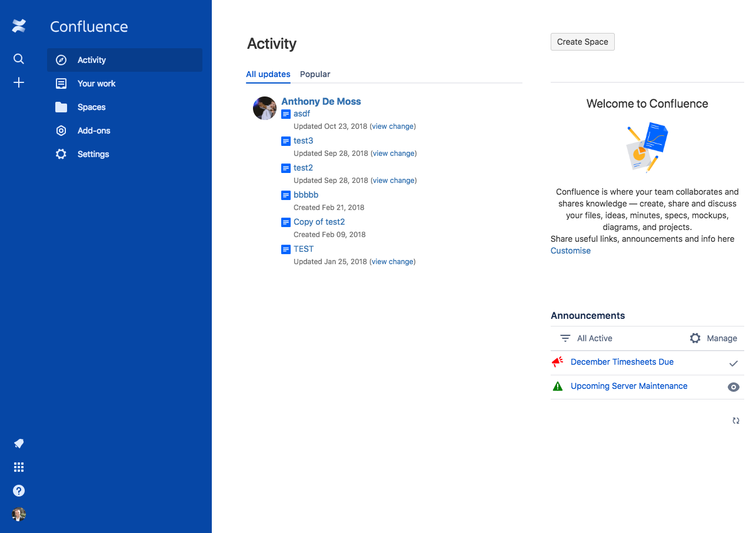
Task: Switch to the Popular tab
Action: [315, 74]
